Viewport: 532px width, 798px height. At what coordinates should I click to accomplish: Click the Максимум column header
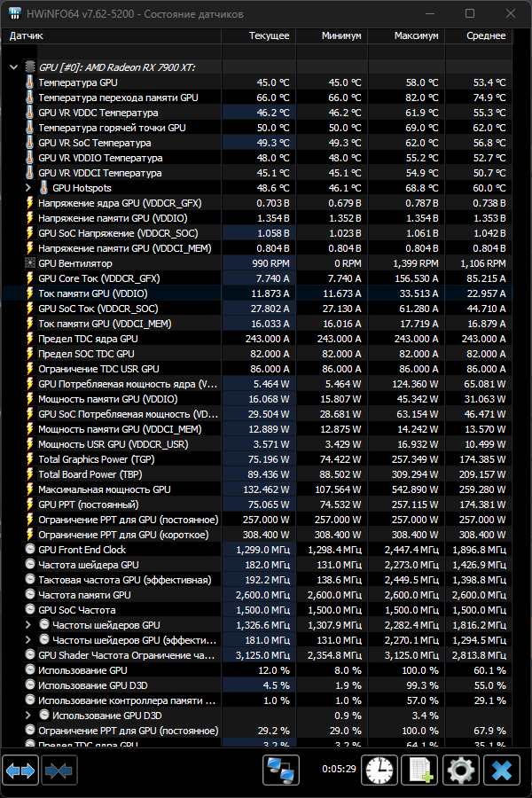click(407, 35)
